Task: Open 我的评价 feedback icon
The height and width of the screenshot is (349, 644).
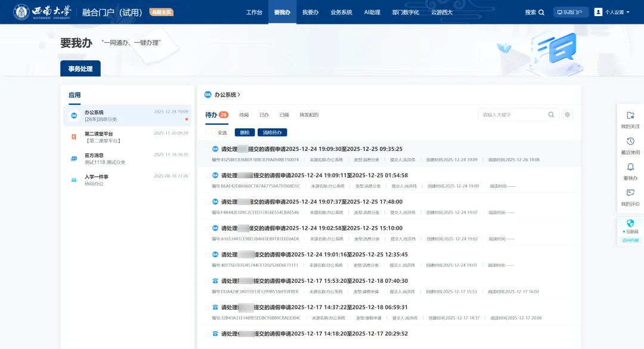Action: coord(630,193)
